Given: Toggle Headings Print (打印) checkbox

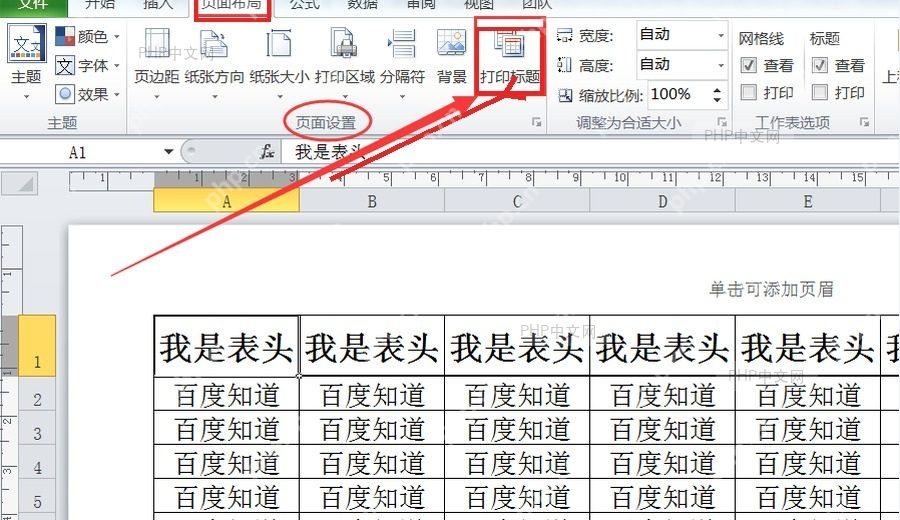Looking at the screenshot, I should click(x=820, y=92).
